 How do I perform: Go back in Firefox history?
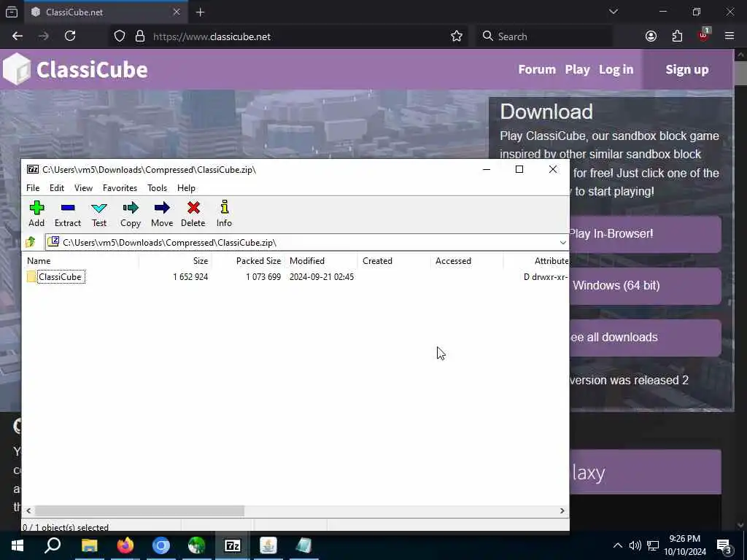[x=18, y=36]
